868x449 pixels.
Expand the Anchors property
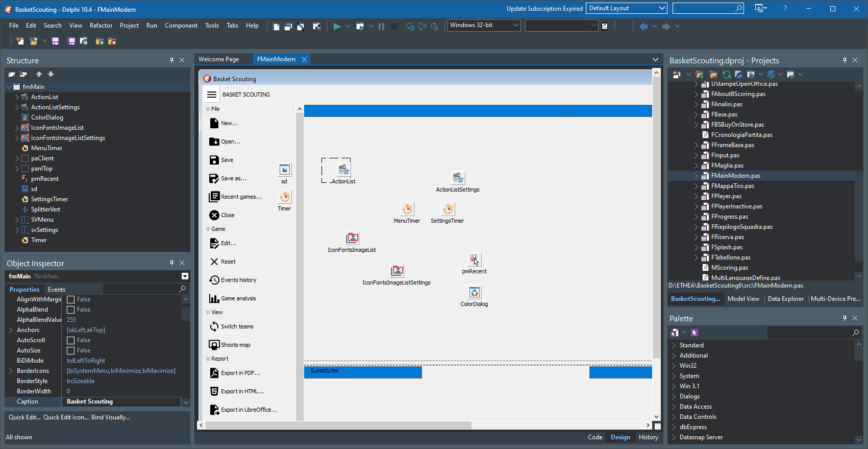(11, 330)
